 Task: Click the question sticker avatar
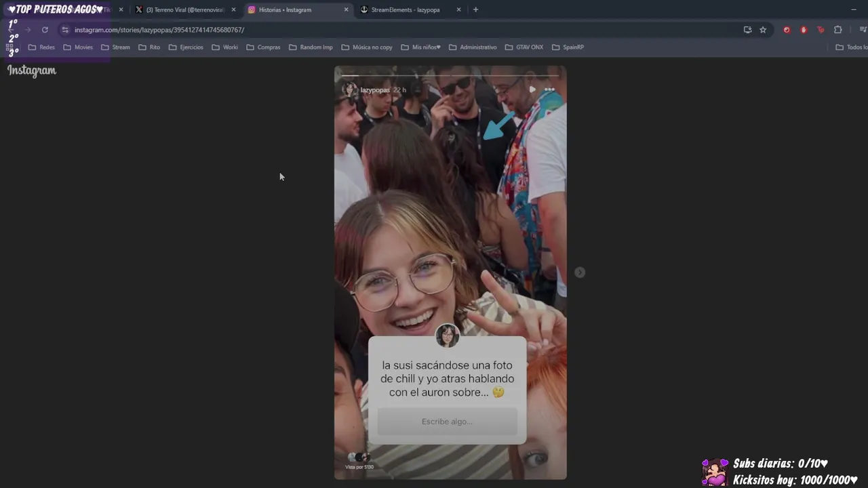[x=448, y=335]
